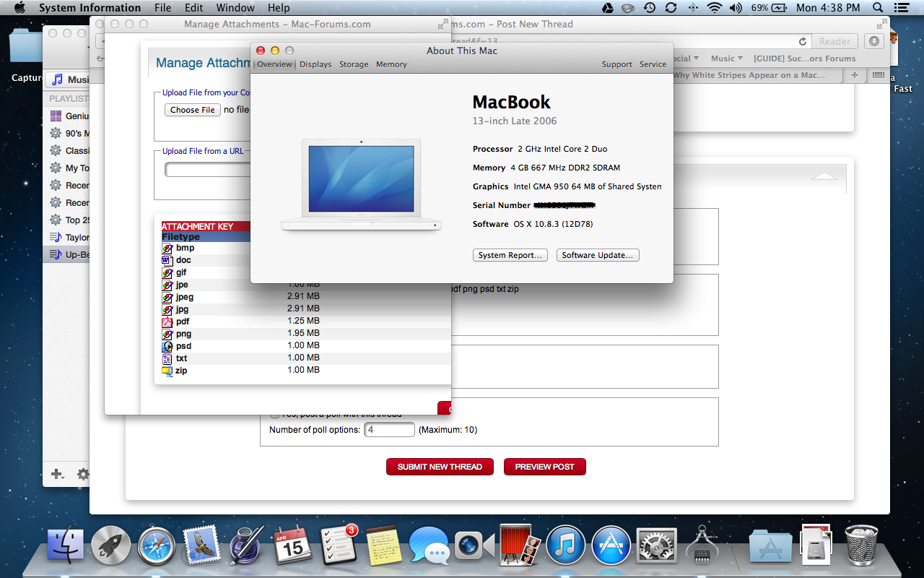Switch to Storage tab in About This Mac
924x578 pixels.
(354, 64)
